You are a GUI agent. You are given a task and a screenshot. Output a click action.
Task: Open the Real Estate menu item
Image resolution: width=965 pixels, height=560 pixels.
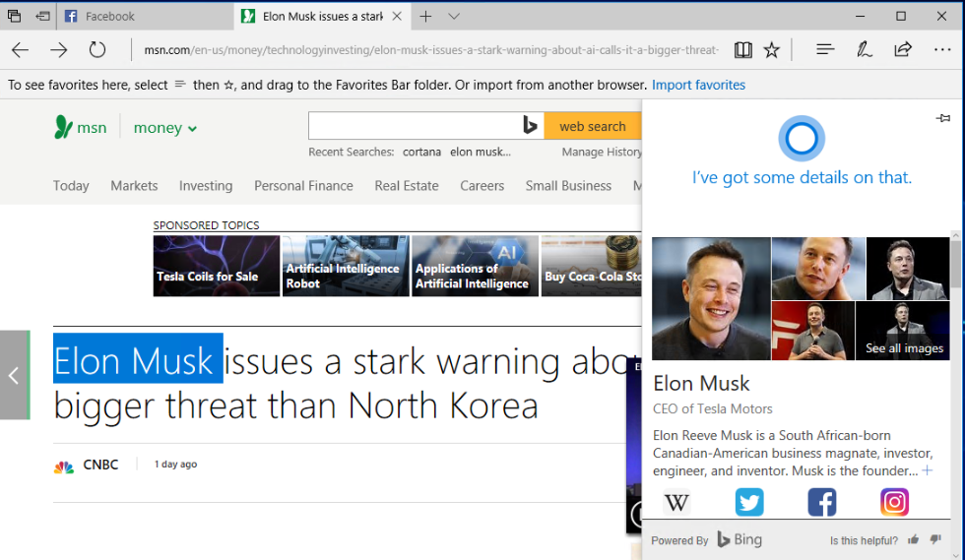click(x=406, y=186)
